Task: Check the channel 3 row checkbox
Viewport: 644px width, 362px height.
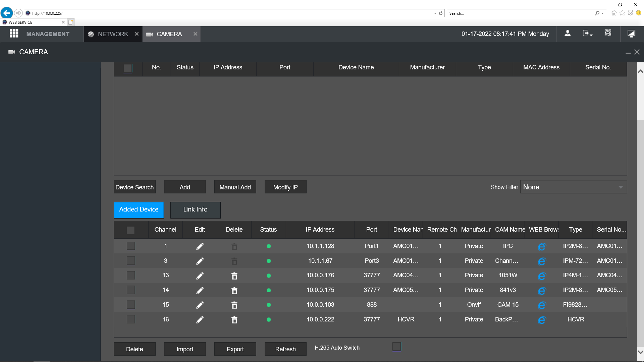Action: pos(131,261)
